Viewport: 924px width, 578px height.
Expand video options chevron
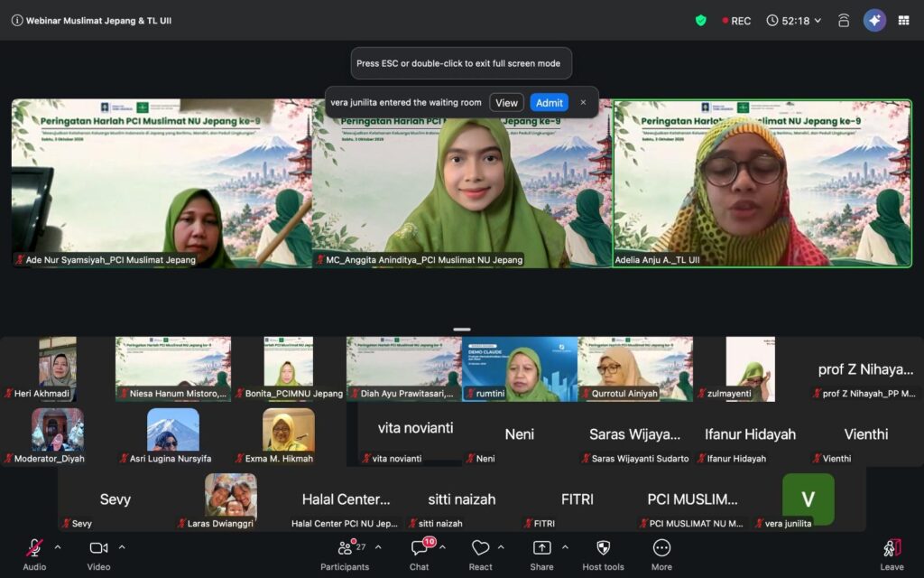point(122,547)
